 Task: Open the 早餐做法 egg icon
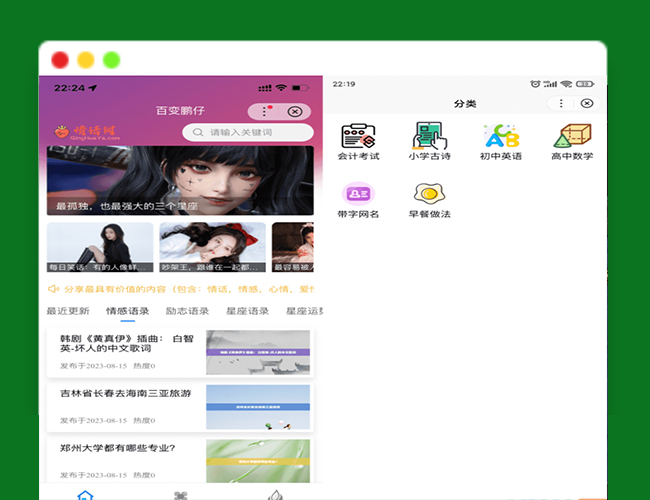point(429,194)
